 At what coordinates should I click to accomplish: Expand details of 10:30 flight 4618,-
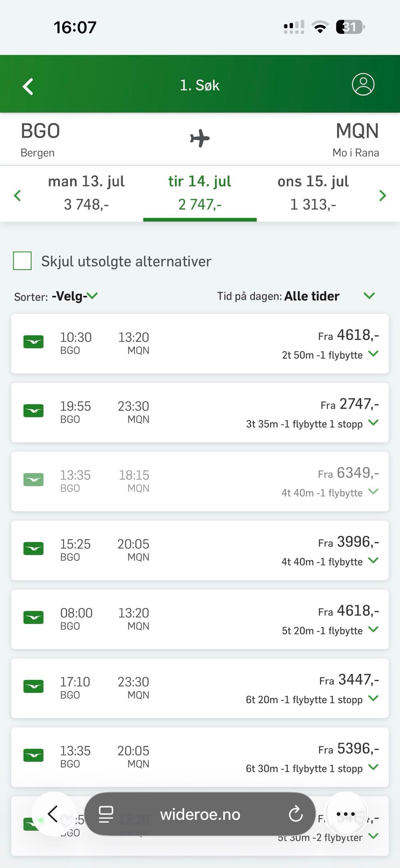374,354
